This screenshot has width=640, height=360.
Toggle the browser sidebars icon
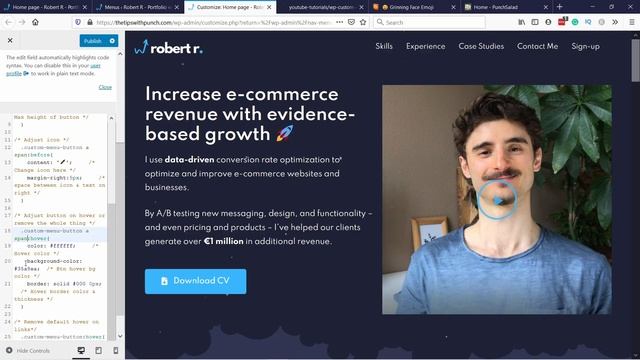click(535, 22)
